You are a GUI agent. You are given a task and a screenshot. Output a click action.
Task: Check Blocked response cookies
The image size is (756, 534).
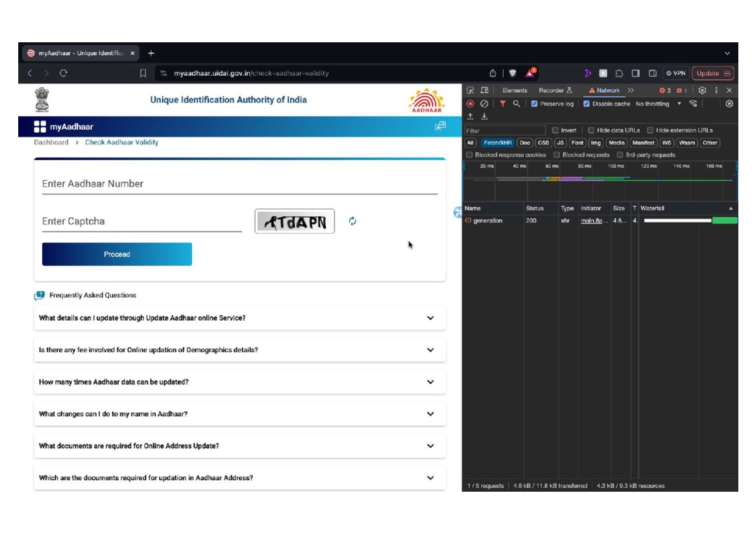click(x=470, y=155)
